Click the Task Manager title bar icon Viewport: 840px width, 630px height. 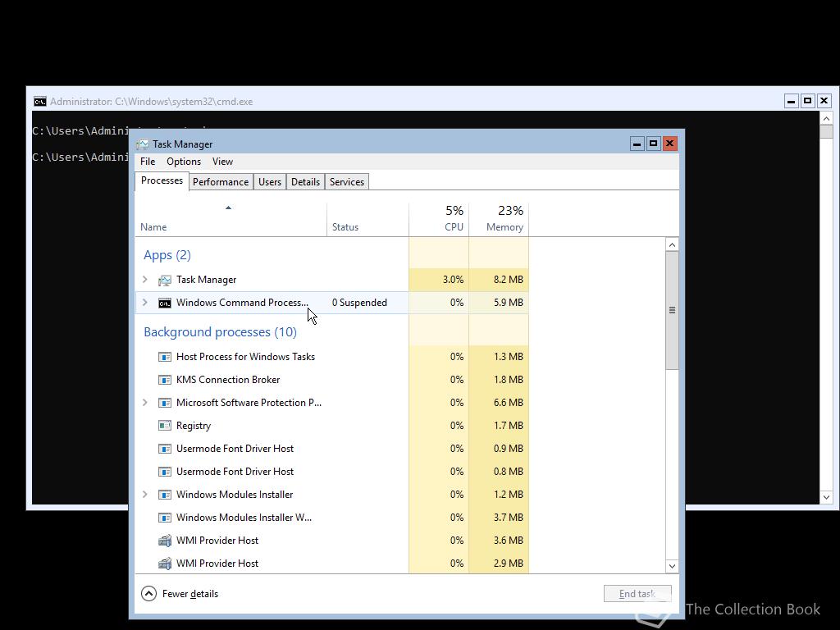[x=143, y=144]
